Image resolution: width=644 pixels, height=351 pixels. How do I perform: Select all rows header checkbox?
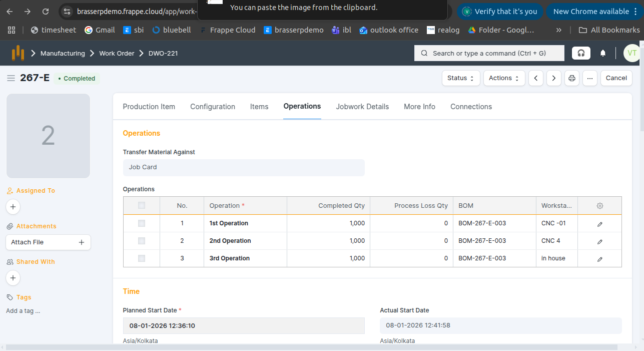click(142, 205)
